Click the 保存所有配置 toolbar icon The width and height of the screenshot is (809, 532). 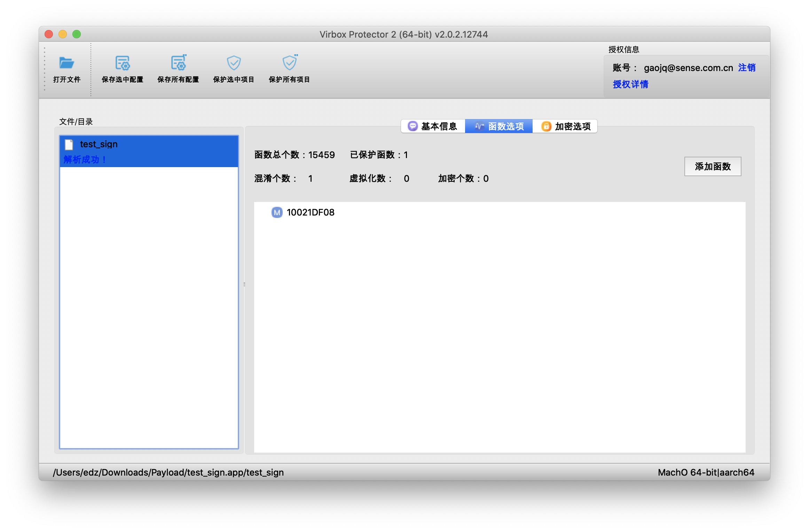178,63
